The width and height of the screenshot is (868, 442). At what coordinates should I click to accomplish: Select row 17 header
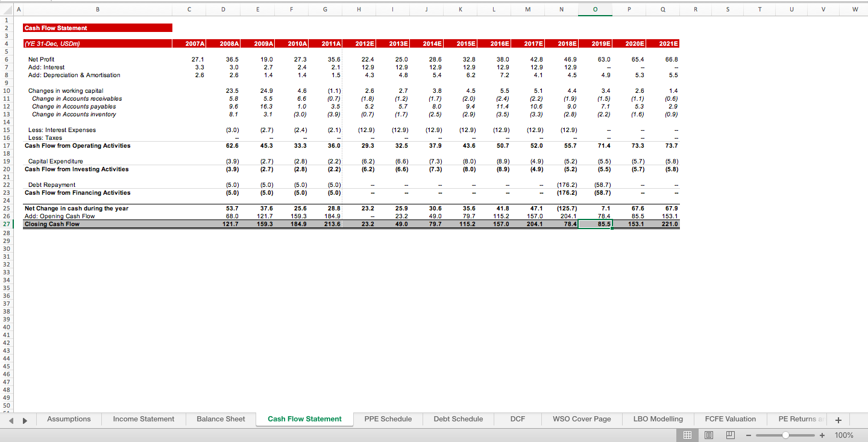pos(6,145)
